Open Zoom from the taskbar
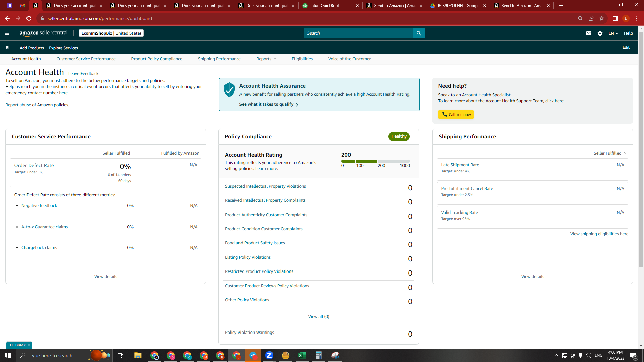This screenshot has width=644, height=362. [x=269, y=355]
